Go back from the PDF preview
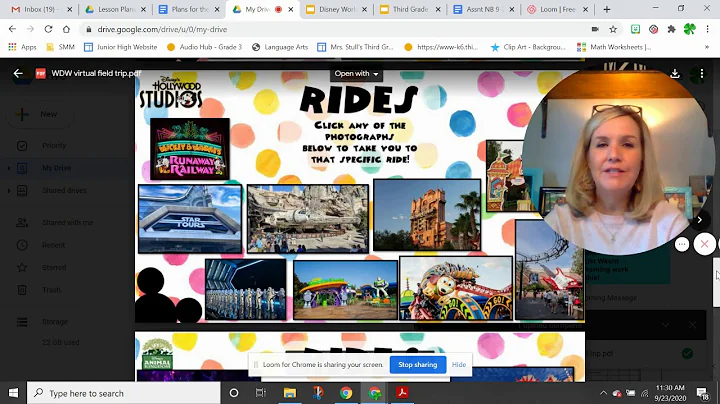Screen dimensions: 720x404 click(x=18, y=73)
